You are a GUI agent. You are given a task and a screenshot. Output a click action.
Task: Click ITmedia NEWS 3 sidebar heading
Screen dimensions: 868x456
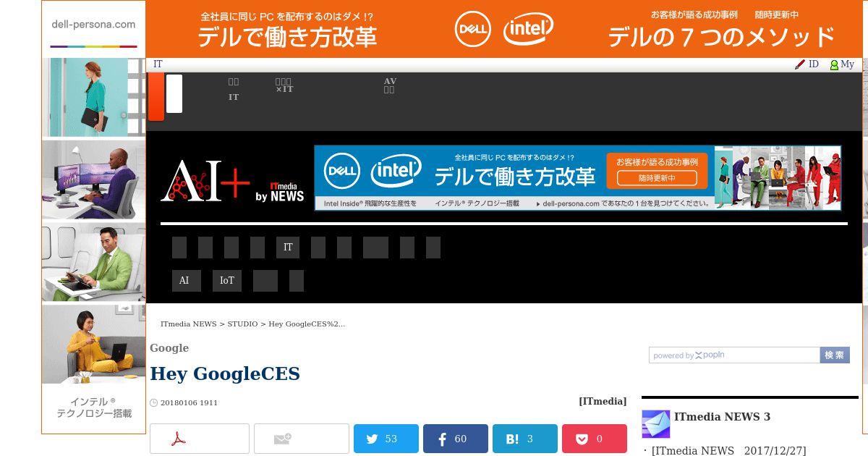[x=722, y=417]
